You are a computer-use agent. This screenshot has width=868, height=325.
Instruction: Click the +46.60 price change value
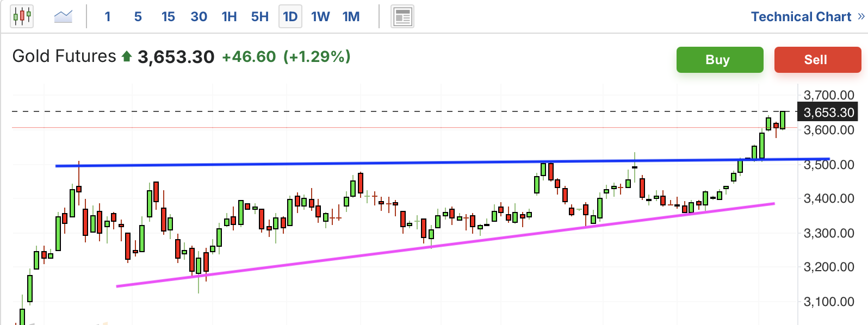[x=249, y=57]
